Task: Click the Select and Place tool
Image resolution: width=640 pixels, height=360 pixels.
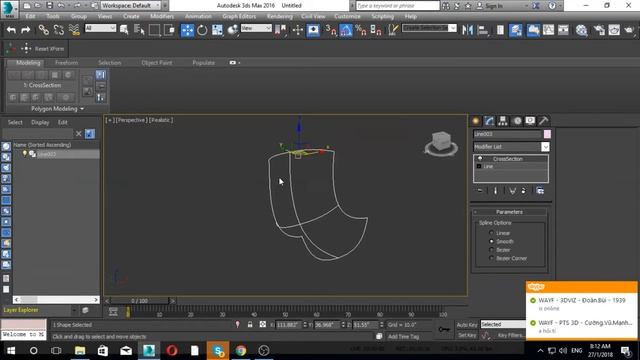Action: point(232,30)
